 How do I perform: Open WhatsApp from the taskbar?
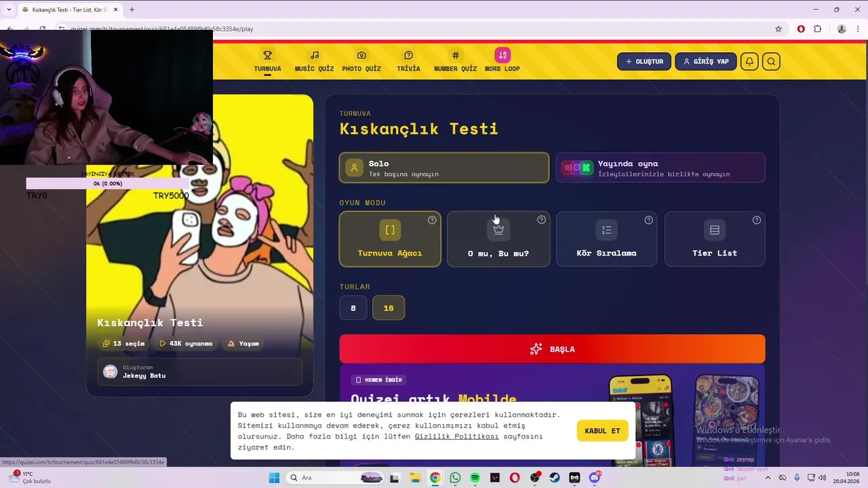click(x=455, y=478)
